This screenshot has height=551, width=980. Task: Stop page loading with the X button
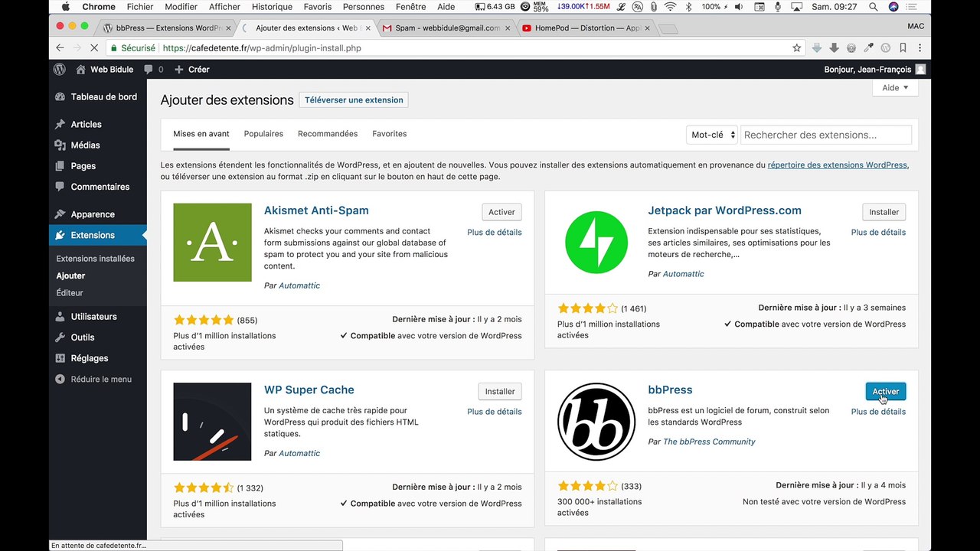[x=95, y=47]
